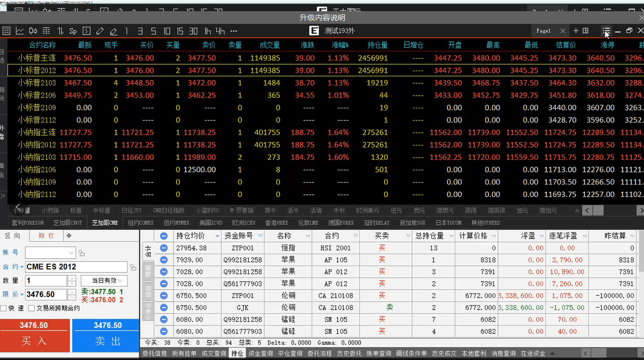
Task: Open the tick detail list icon
Action: click(x=46, y=31)
